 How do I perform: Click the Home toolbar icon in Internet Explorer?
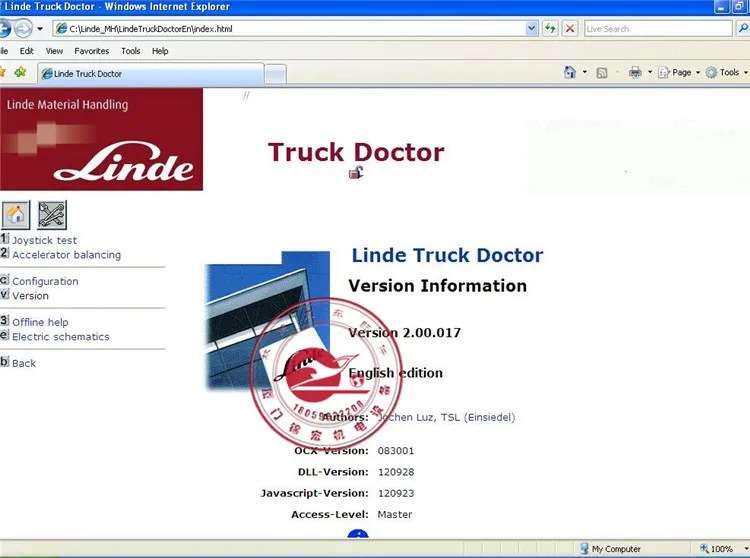570,72
